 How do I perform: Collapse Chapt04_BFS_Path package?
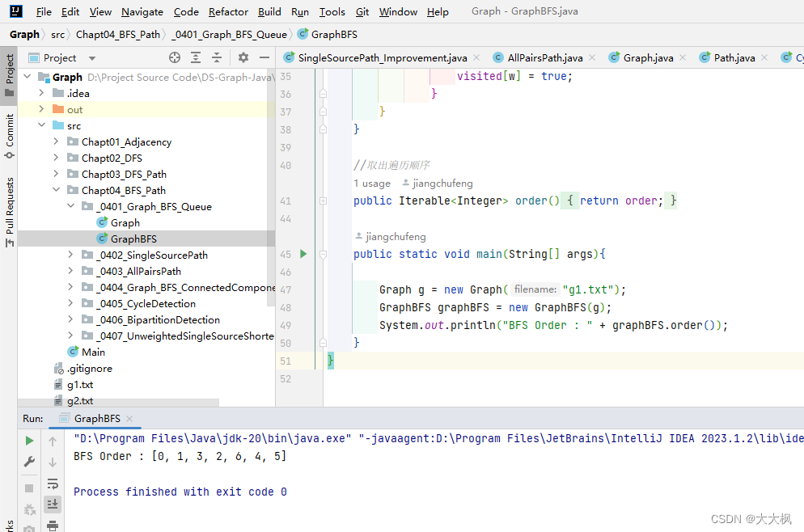click(x=56, y=190)
